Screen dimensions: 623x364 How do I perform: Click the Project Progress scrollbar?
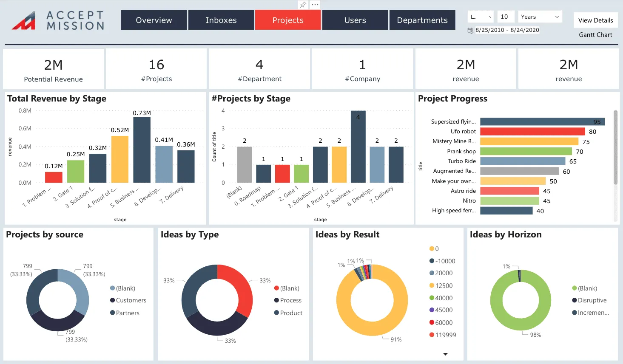click(x=615, y=147)
